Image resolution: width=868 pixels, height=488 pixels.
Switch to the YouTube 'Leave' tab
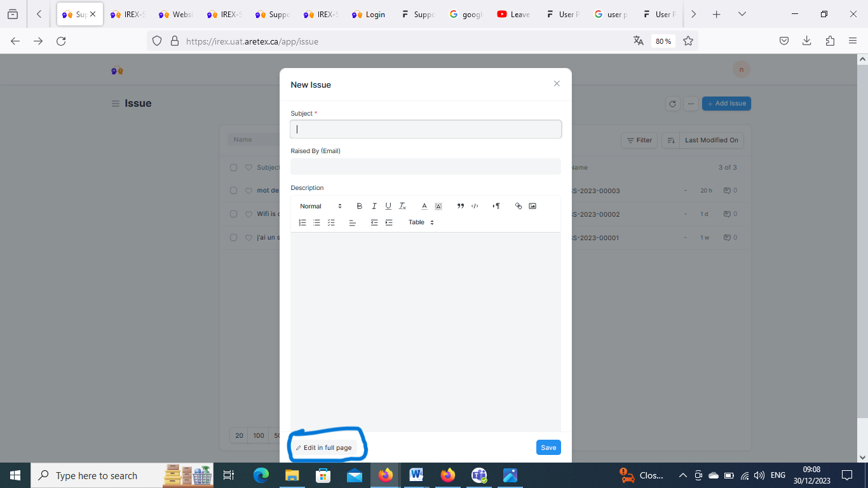(x=514, y=14)
